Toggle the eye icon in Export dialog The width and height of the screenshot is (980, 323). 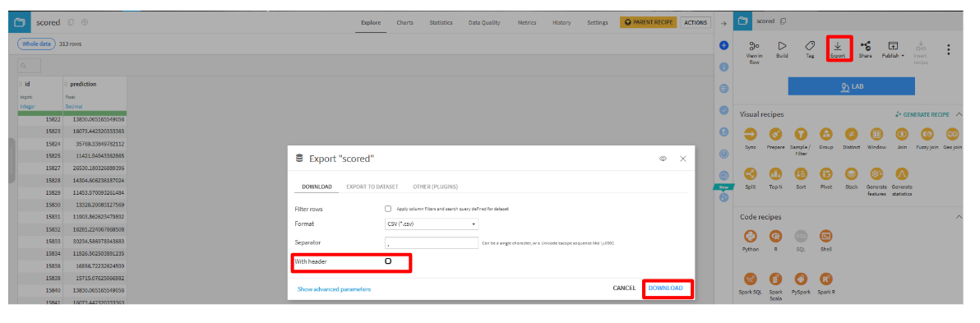663,159
